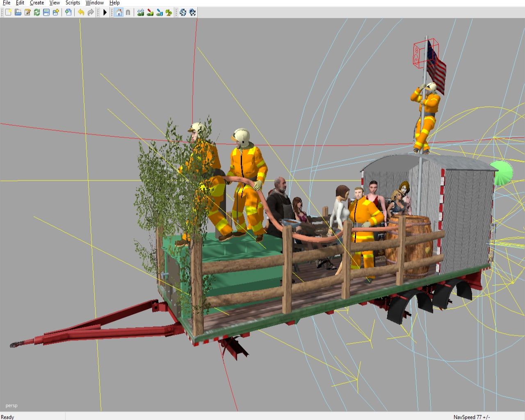Screen dimensions: 525x420
Task: Click the Save As icon with star
Action: pos(56,12)
